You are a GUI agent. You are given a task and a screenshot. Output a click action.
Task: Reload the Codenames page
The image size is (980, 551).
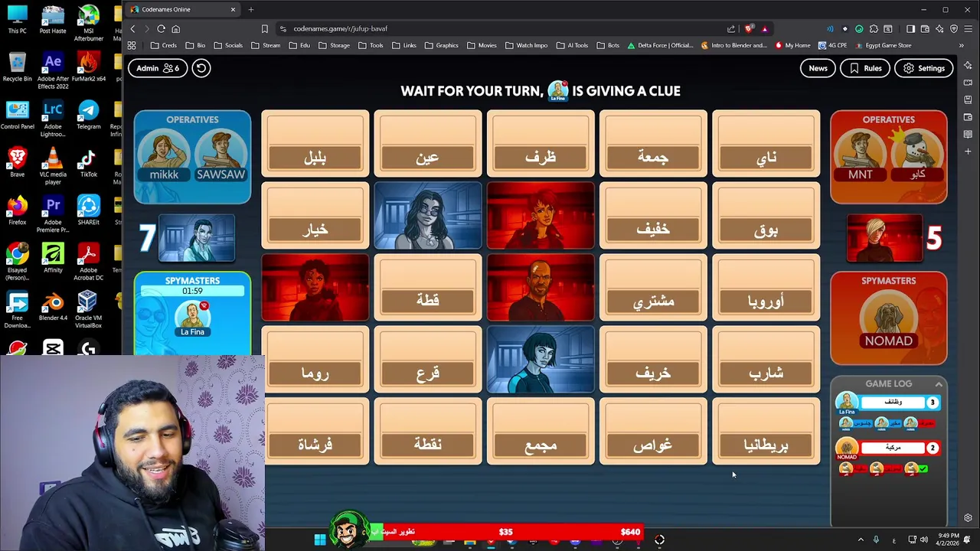click(x=161, y=29)
